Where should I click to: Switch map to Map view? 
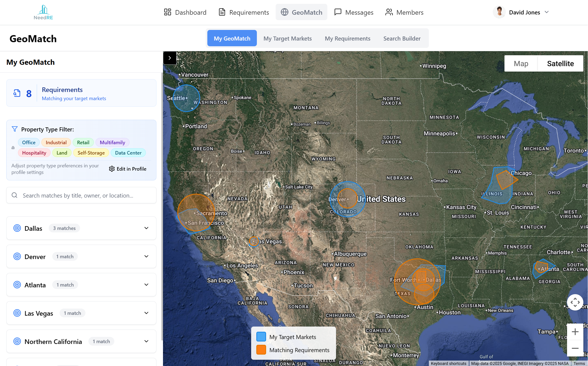[x=521, y=63]
